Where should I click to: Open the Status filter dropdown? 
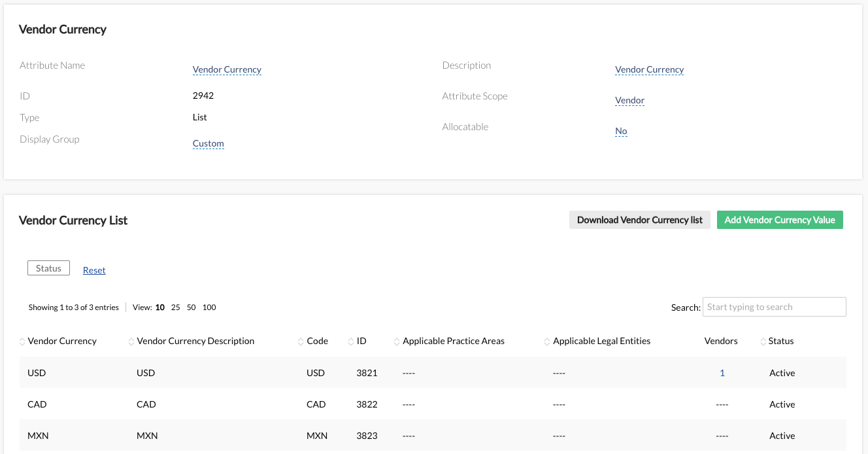tap(48, 268)
